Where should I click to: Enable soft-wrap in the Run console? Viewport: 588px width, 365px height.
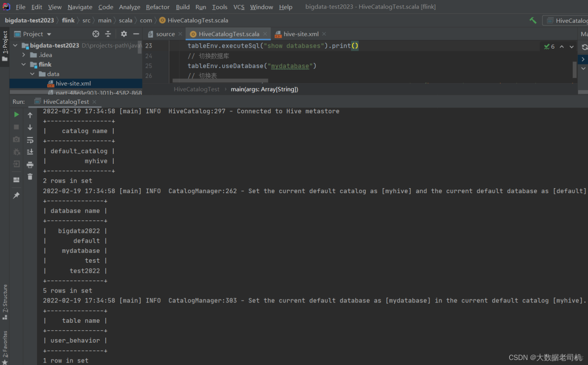(x=30, y=140)
